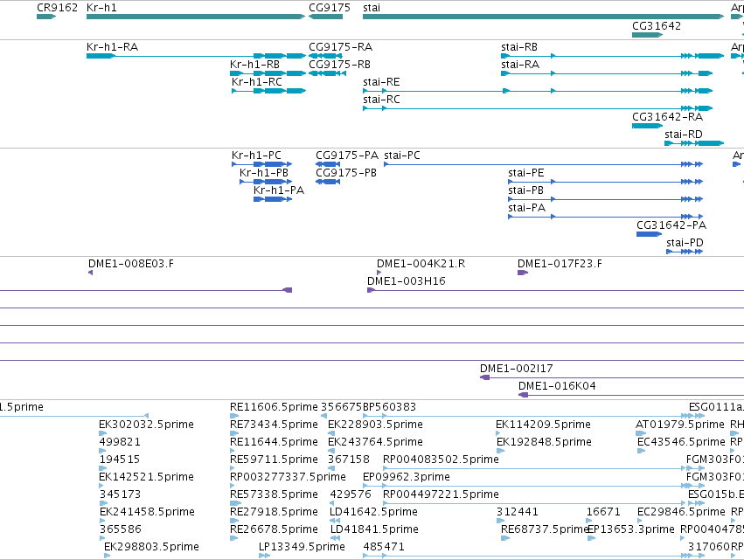Click the EK192848.5prime EST

pos(499,451)
